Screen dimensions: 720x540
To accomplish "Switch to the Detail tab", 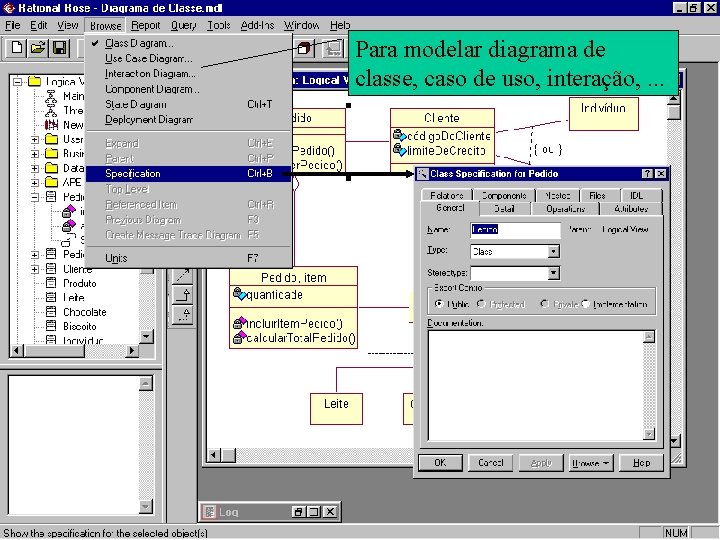I will pos(504,209).
